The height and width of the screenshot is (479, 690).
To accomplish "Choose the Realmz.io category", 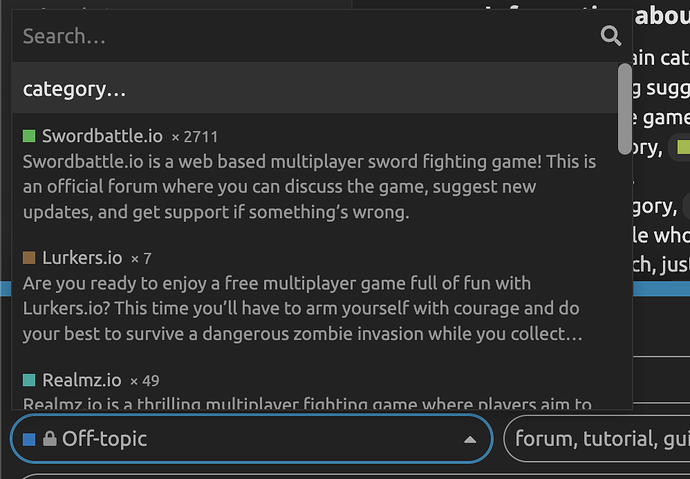I will click(x=81, y=380).
